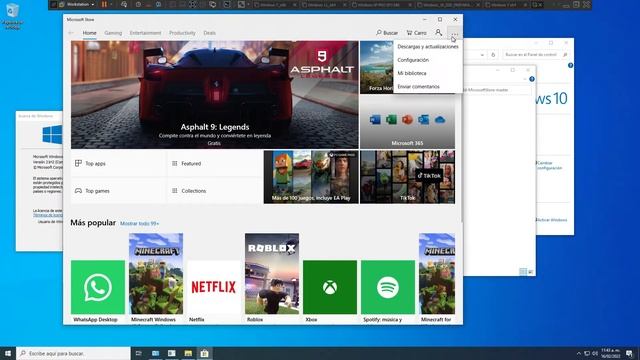This screenshot has width=640, height=360.
Task: Click the Microsoft Store taskbar icon
Action: point(204,353)
